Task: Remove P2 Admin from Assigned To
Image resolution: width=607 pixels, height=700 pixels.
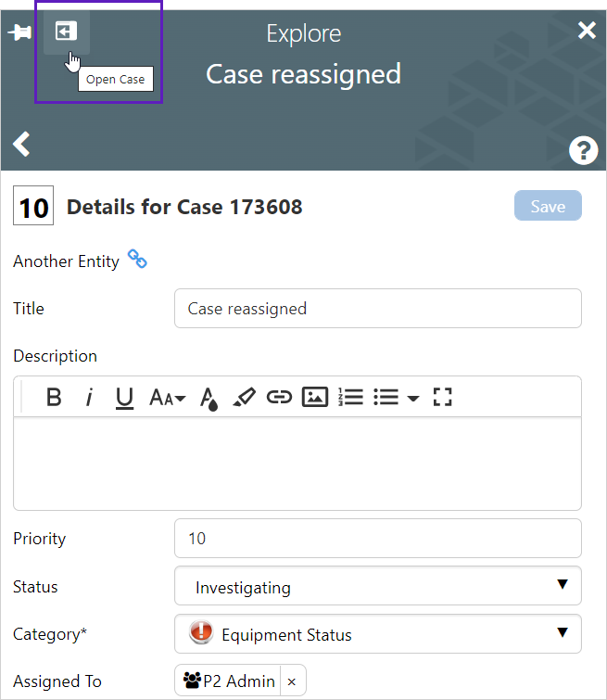Action: [x=291, y=681]
